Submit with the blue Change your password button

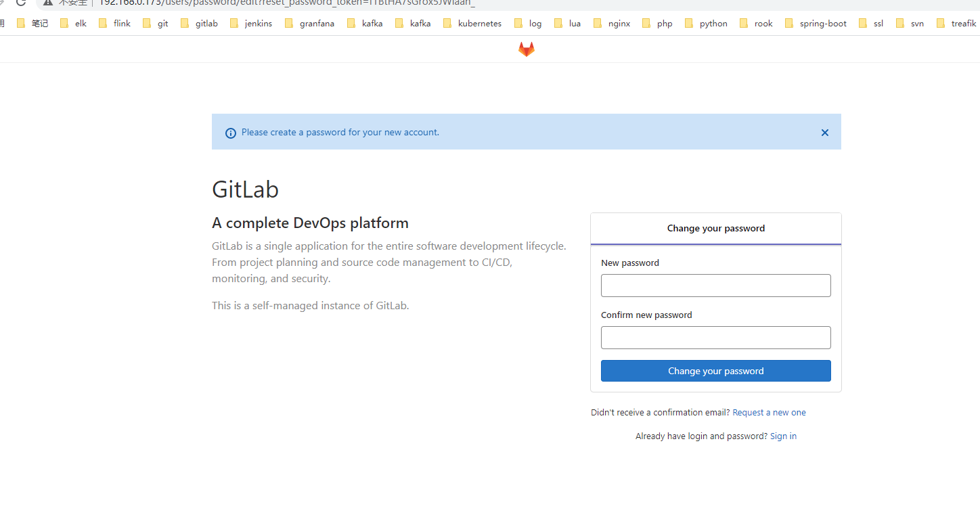[x=716, y=371]
